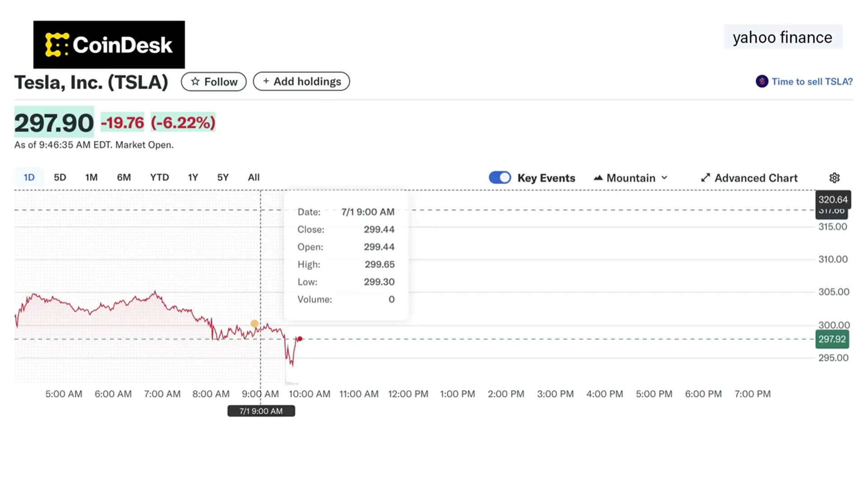Click the yellow key event marker on chart
This screenshot has height=488, width=868.
click(255, 324)
